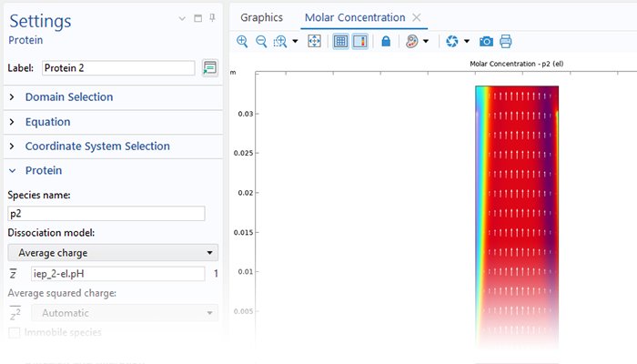Click the rename label icon beside Label
The height and width of the screenshot is (364, 637).
pyautogui.click(x=209, y=68)
